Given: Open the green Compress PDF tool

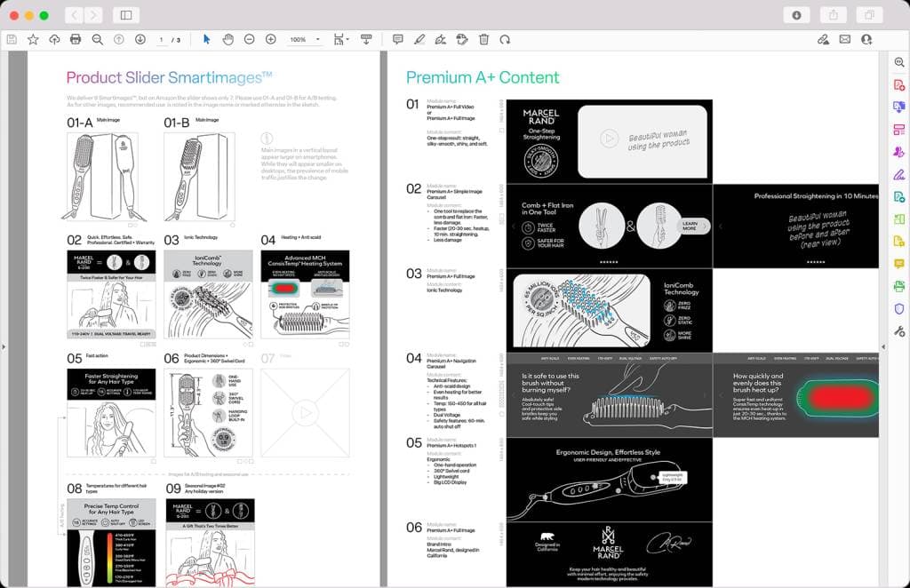Looking at the screenshot, I should (x=899, y=219).
